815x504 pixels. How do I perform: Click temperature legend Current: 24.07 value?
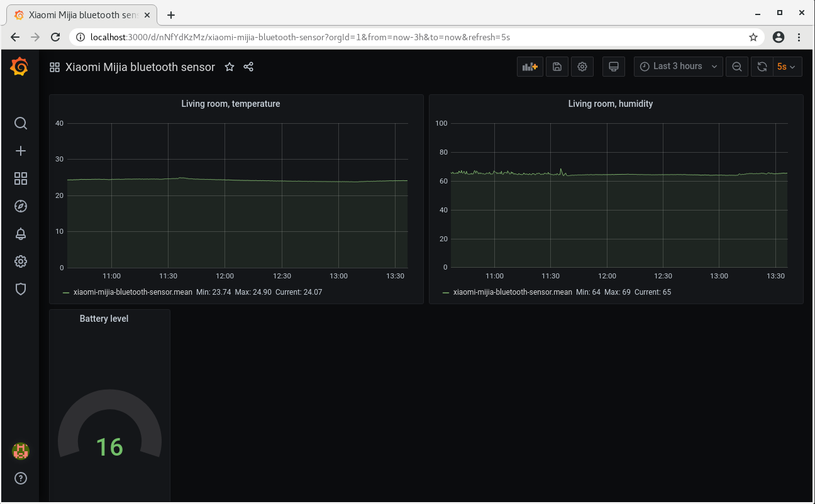(x=299, y=292)
